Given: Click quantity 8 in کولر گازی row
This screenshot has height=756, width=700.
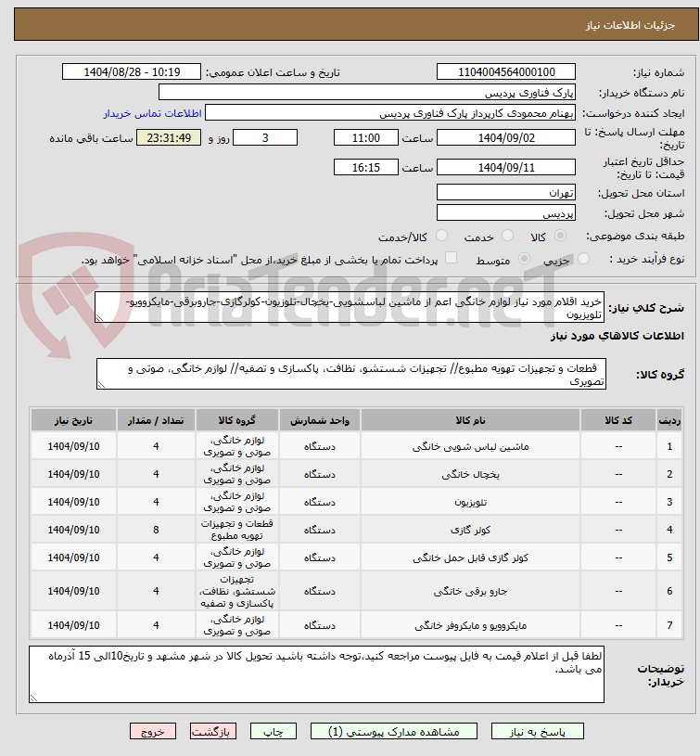Looking at the screenshot, I should [156, 530].
